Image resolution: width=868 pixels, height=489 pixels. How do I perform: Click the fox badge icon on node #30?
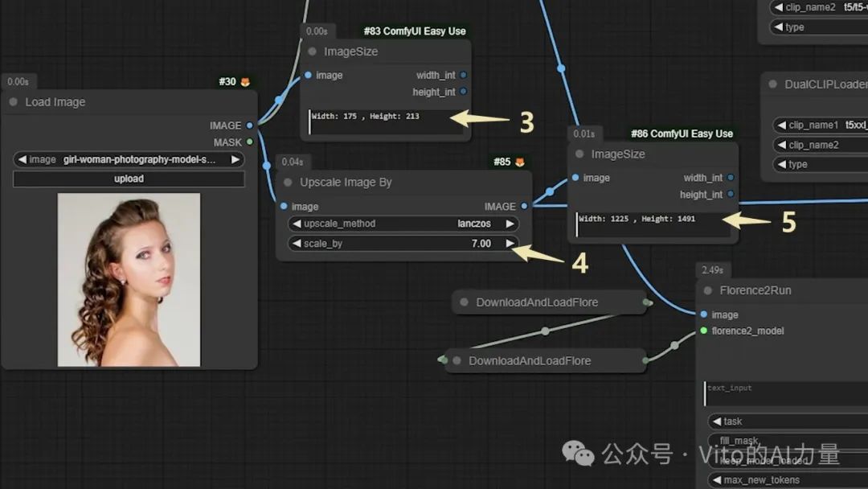[245, 82]
